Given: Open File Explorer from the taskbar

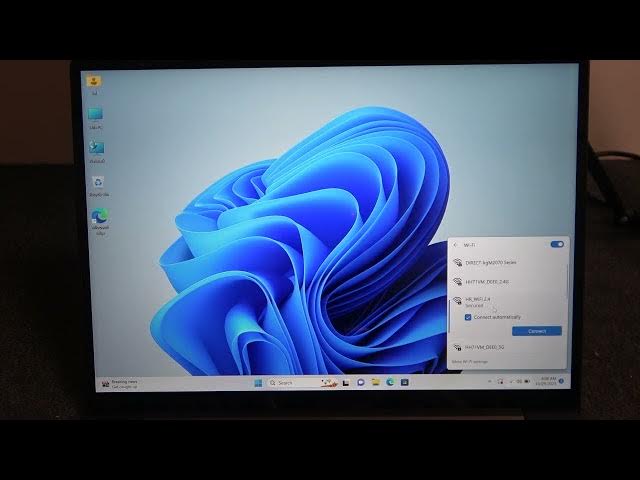Looking at the screenshot, I should pyautogui.click(x=375, y=382).
